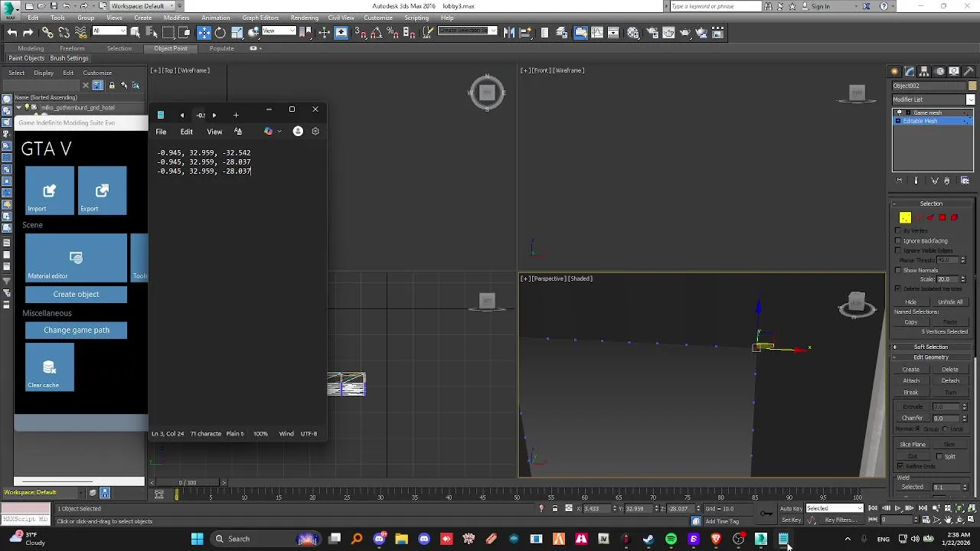Open the Hierarchy command panel tab
Screen dimensions: 980x551
pyautogui.click(x=925, y=71)
